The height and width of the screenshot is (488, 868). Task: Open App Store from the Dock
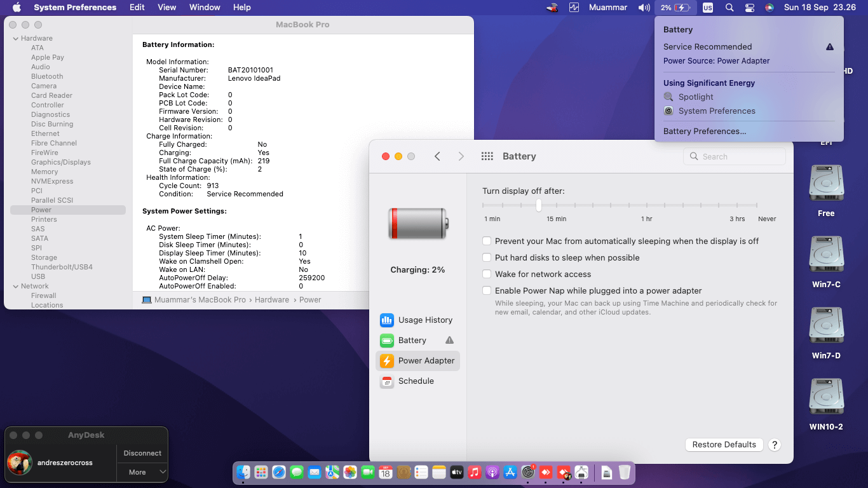point(510,472)
